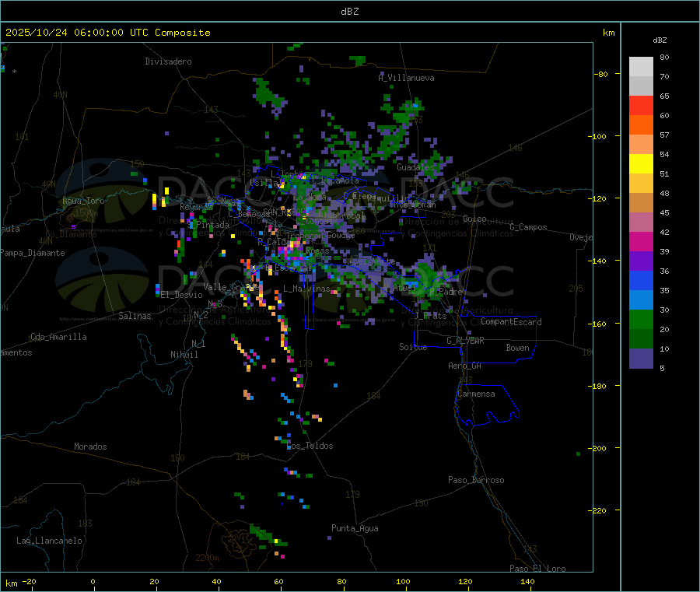Screen dimensions: 700x592
Task: Click the Punta_Agua map label
Action: (355, 528)
